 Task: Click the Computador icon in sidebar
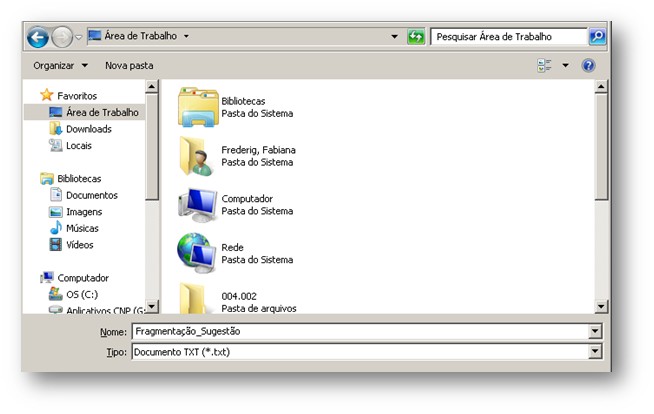coord(47,277)
